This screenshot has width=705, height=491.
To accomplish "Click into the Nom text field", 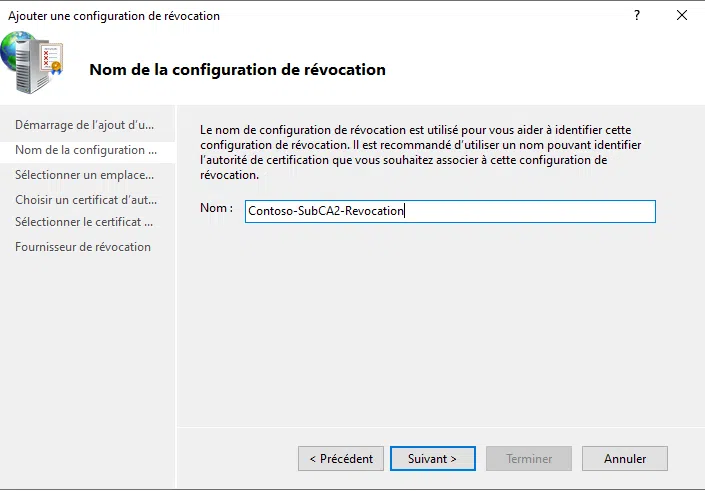I will (x=450, y=211).
